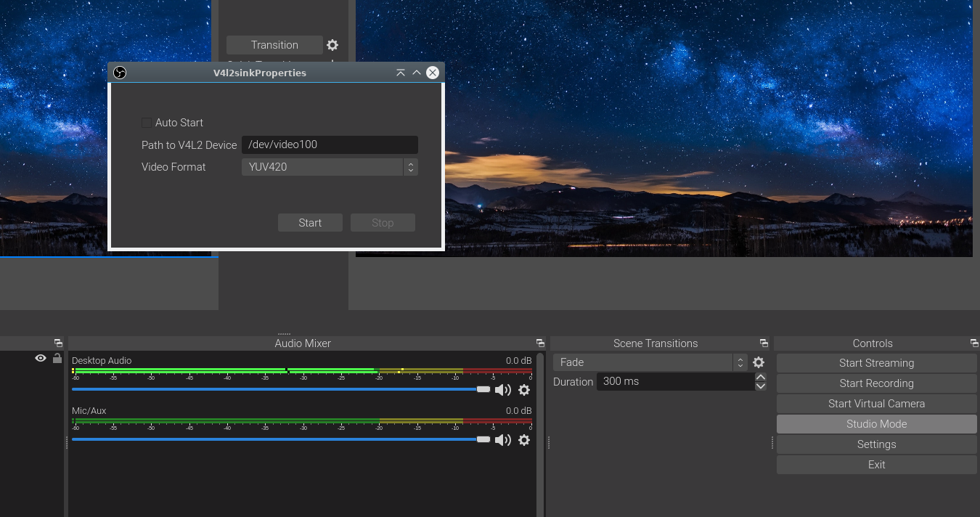
Task: Click the Mic/Aux 0.0 dB value
Action: [518, 411]
